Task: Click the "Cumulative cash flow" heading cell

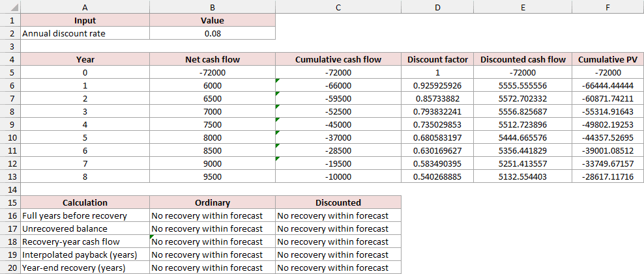Action: click(x=338, y=59)
